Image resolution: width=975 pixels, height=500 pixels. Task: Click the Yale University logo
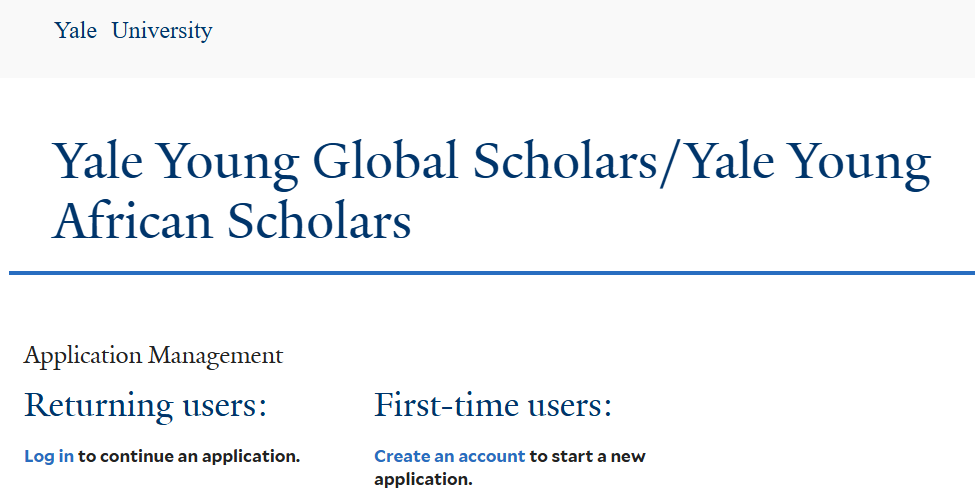pyautogui.click(x=133, y=31)
